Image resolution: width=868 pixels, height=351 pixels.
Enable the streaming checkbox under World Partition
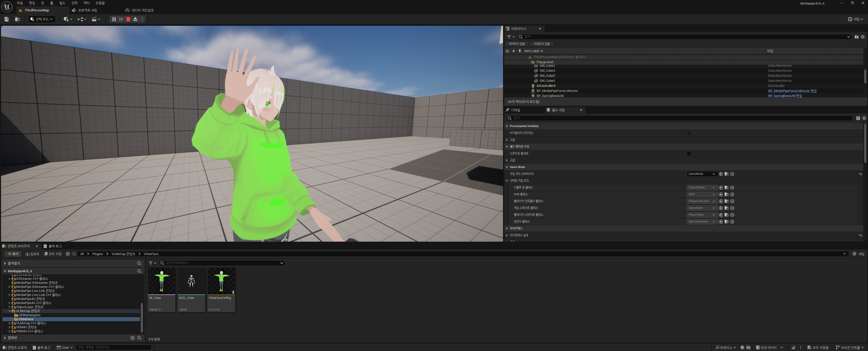(689, 154)
